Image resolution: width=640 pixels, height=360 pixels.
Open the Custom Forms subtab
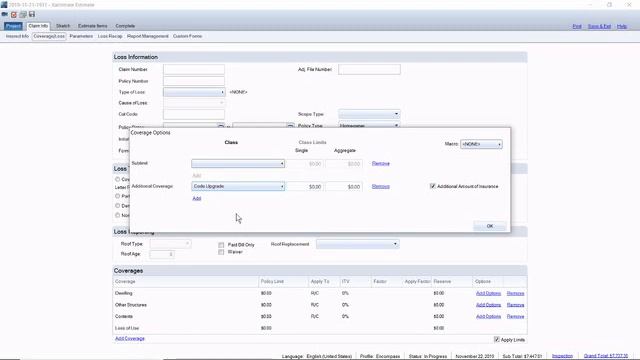point(187,36)
